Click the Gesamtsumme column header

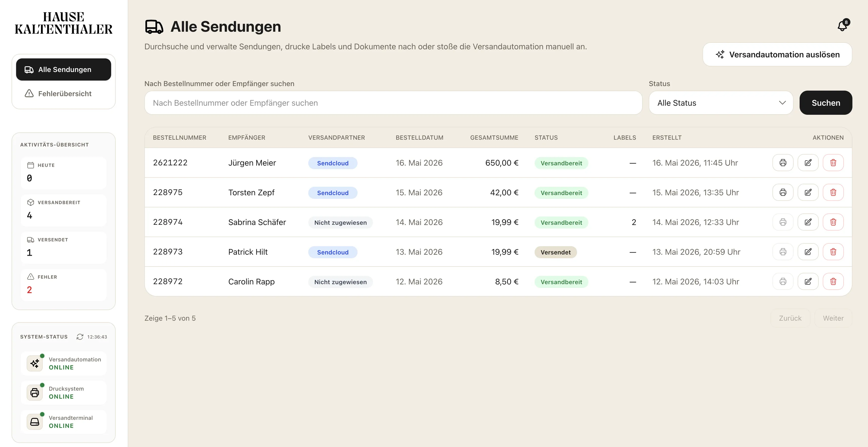(494, 138)
